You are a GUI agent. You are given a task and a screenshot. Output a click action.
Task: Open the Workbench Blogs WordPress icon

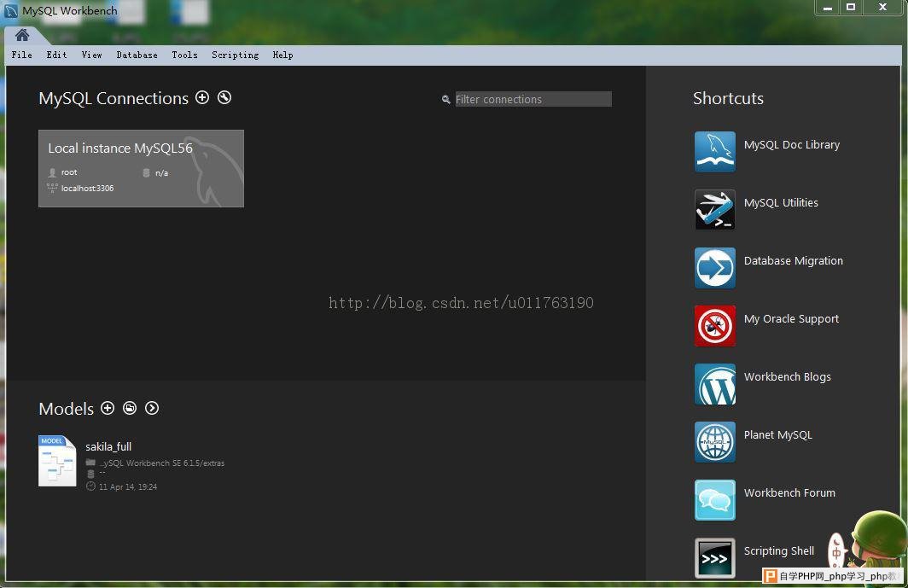click(715, 383)
